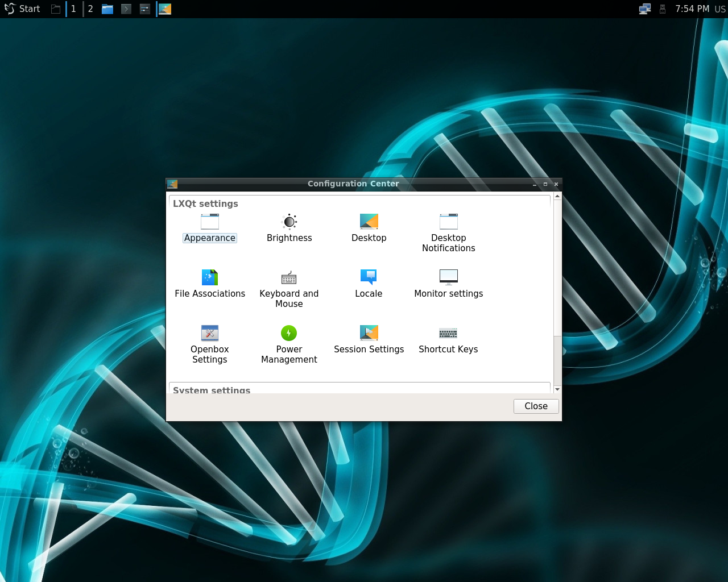
Task: Click the US keyboard layout indicator
Action: (x=720, y=9)
